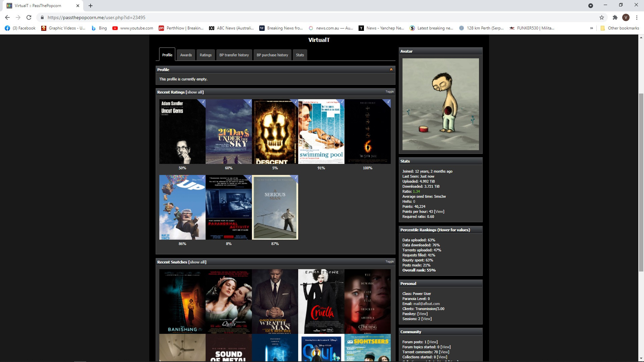Screen dimensions: 644x362
Task: Open the Other bookmarks folder
Action: 620,28
